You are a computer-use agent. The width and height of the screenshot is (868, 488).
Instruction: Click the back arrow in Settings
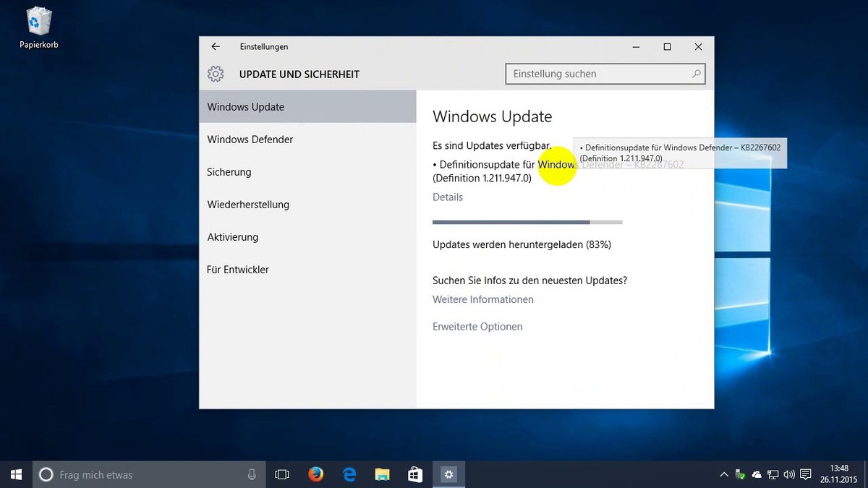pos(216,46)
